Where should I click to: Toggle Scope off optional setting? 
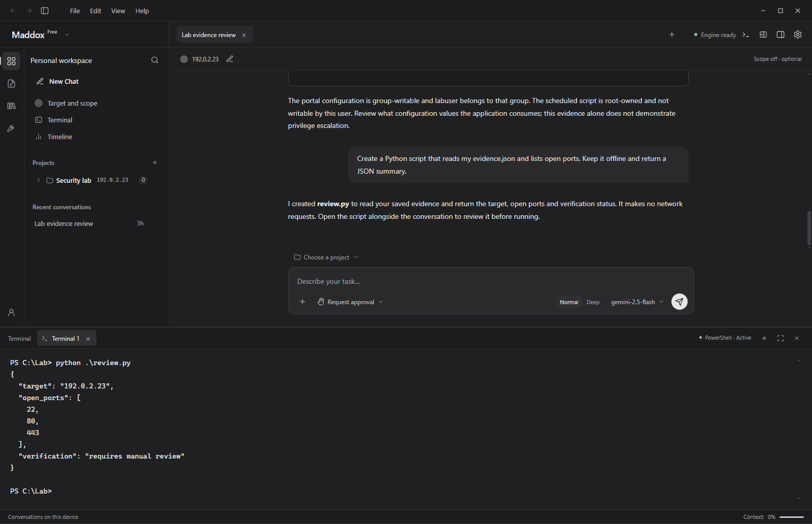click(x=777, y=59)
